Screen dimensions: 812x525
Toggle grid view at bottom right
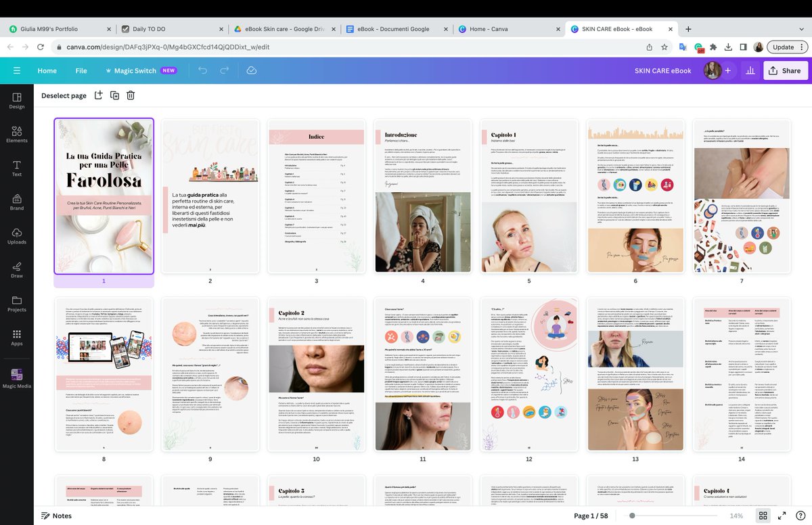tap(763, 516)
